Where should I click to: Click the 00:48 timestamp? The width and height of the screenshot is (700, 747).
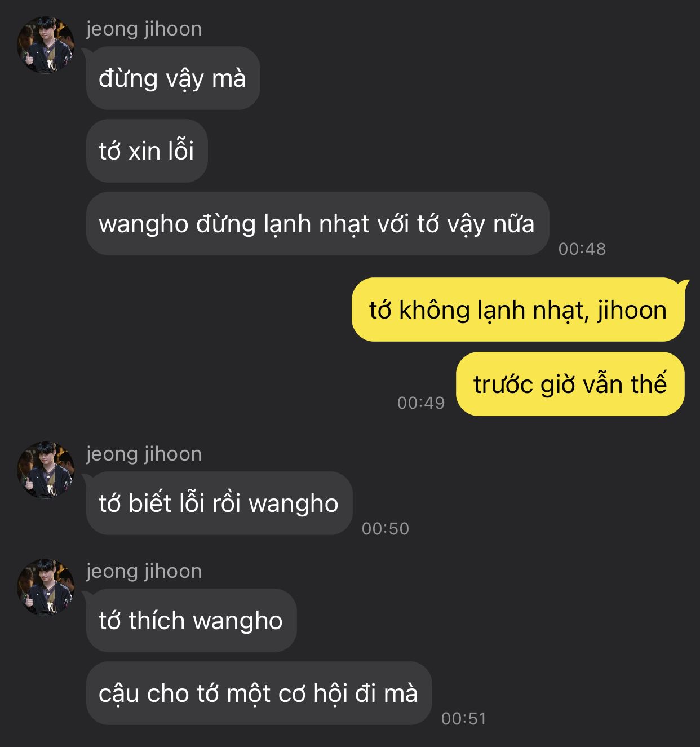coord(582,249)
